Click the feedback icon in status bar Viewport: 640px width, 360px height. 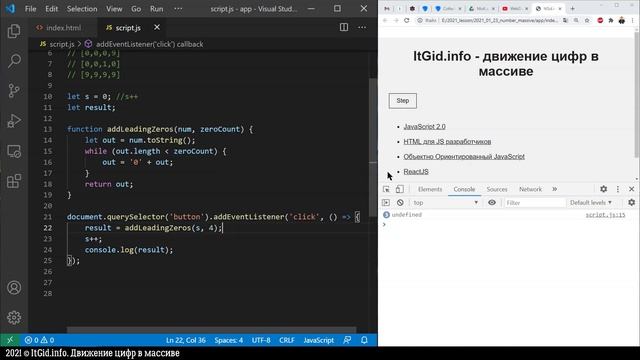point(347,340)
